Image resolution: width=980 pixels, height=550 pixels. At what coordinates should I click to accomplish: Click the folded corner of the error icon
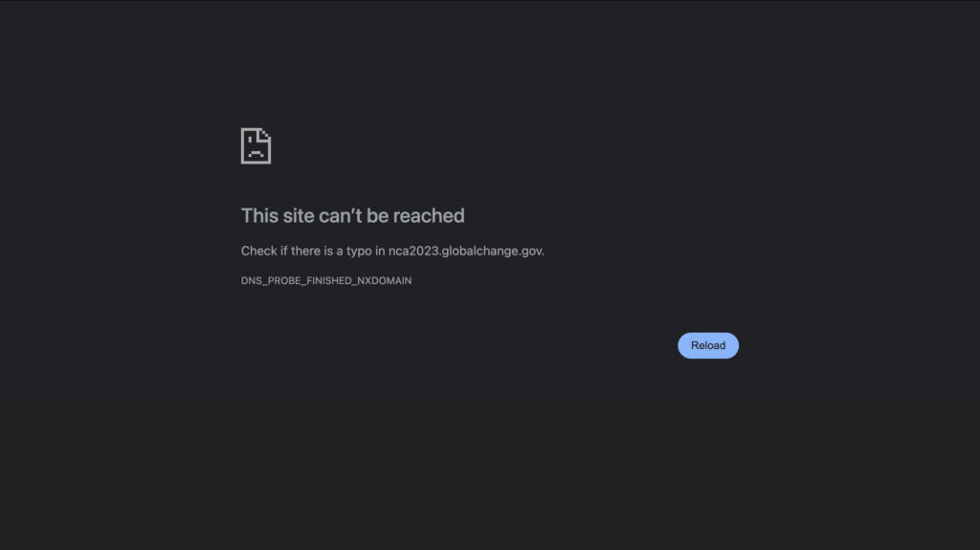click(266, 133)
